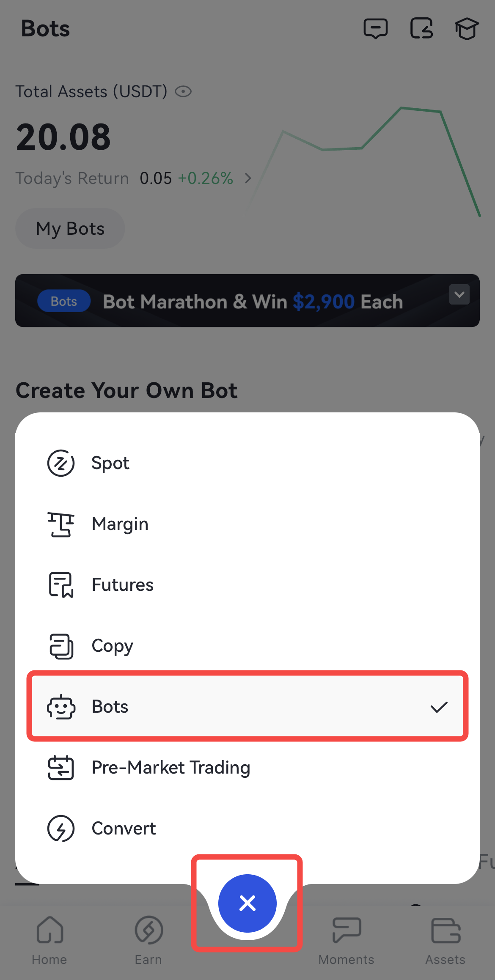Tap the Margin trading icon

61,524
